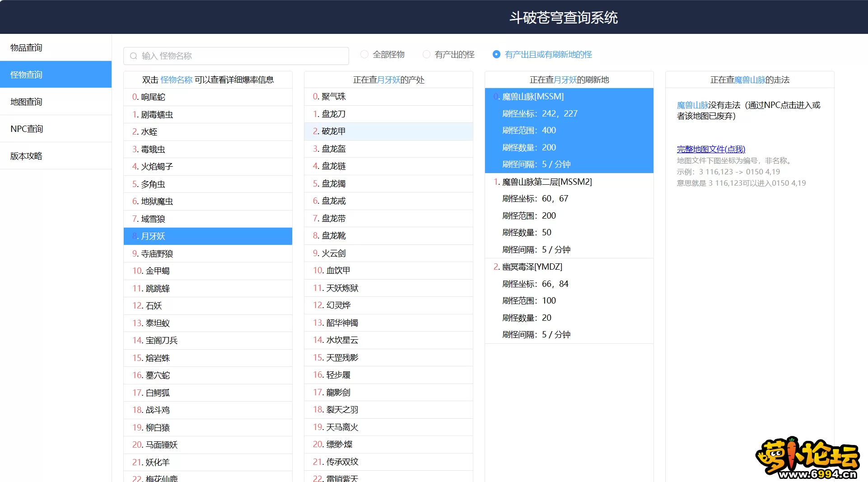This screenshot has width=868, height=482.
Task: Select monster 泰坦蚁
Action: click(208, 323)
